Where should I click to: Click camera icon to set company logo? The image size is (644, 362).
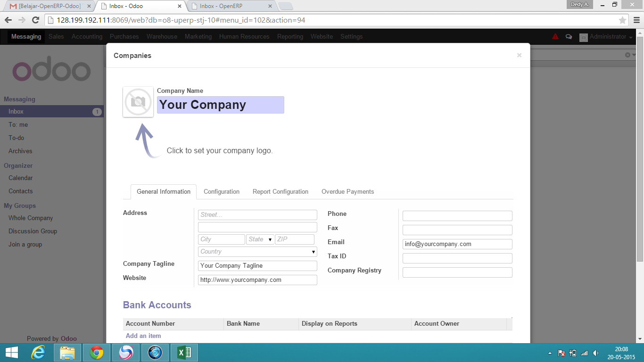pos(138,101)
